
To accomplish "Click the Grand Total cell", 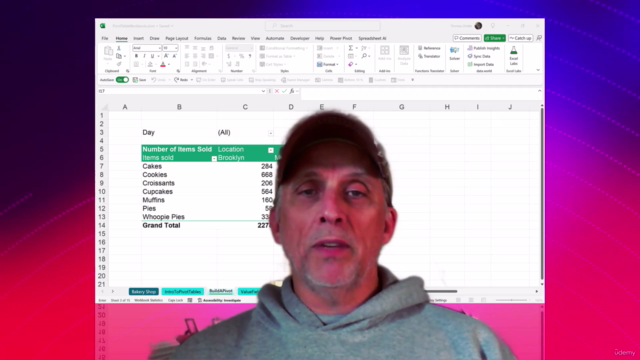I will (x=179, y=225).
